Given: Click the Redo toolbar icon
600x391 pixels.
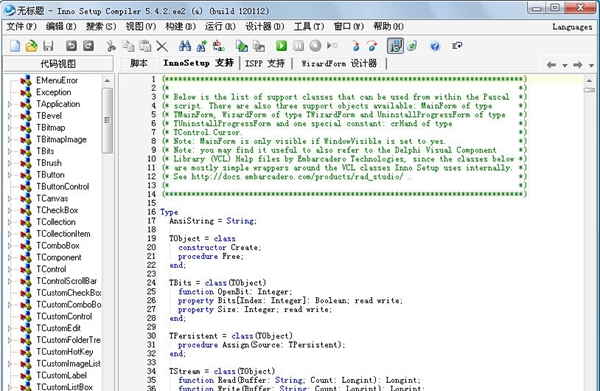Looking at the screenshot, I should coord(88,46).
